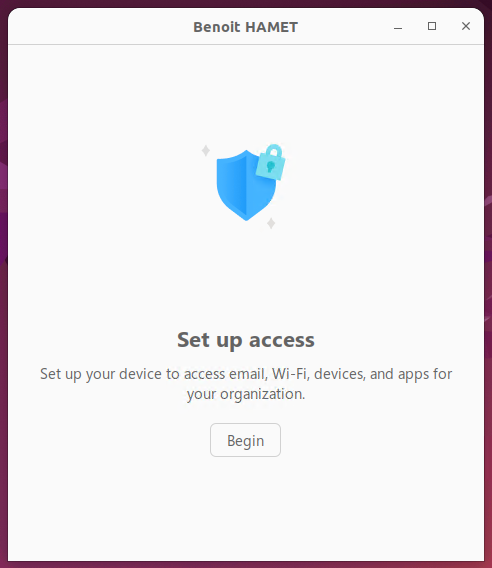Click the sparkle left of the shield
Viewport: 492px width, 568px height.
[206, 150]
